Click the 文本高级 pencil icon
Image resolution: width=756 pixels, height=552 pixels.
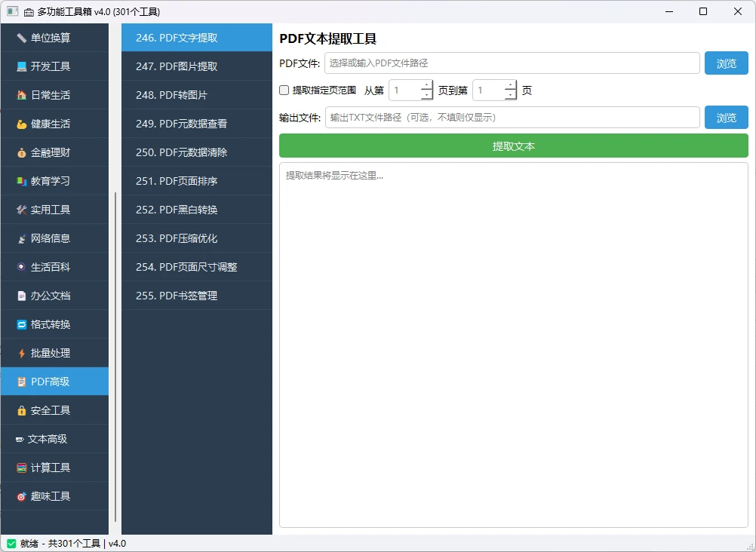tap(20, 439)
